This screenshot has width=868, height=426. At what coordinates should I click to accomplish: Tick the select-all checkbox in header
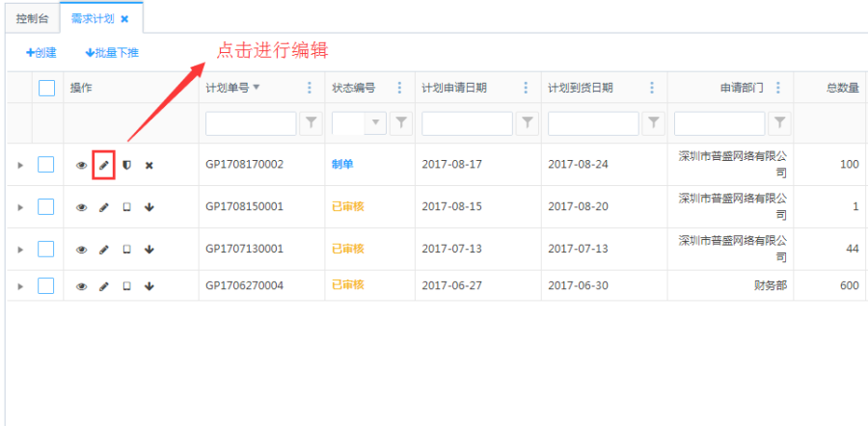46,88
